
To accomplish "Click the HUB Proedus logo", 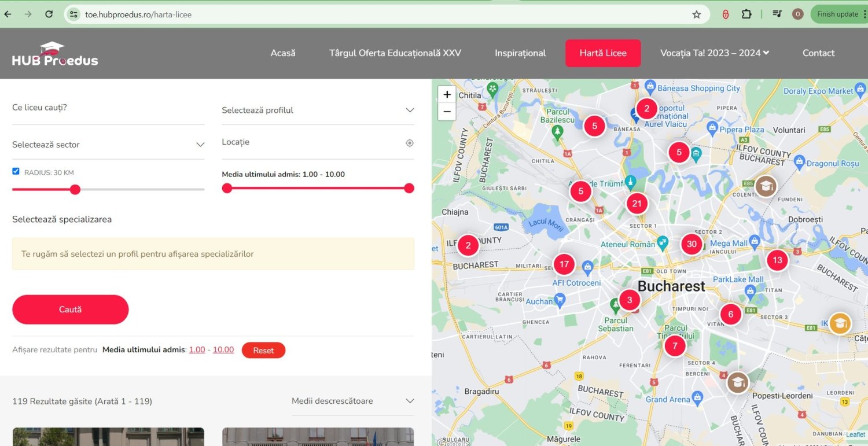I will (x=55, y=54).
